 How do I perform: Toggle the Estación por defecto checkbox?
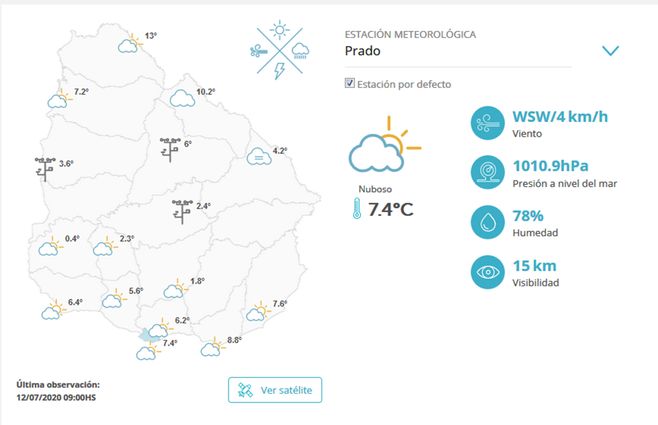tap(349, 84)
